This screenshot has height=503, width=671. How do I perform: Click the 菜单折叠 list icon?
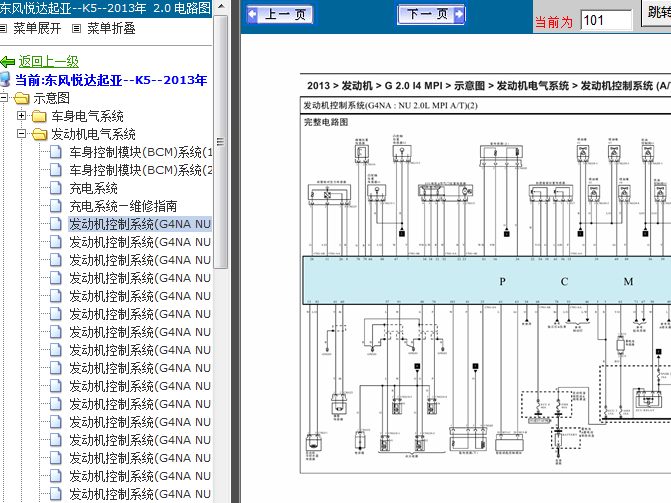[x=77, y=29]
